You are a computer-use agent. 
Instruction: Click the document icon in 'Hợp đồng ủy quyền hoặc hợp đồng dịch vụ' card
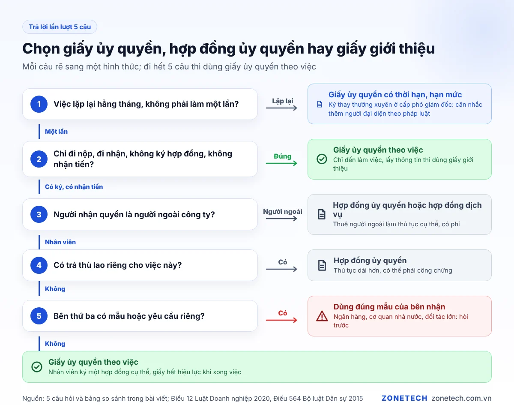point(322,214)
